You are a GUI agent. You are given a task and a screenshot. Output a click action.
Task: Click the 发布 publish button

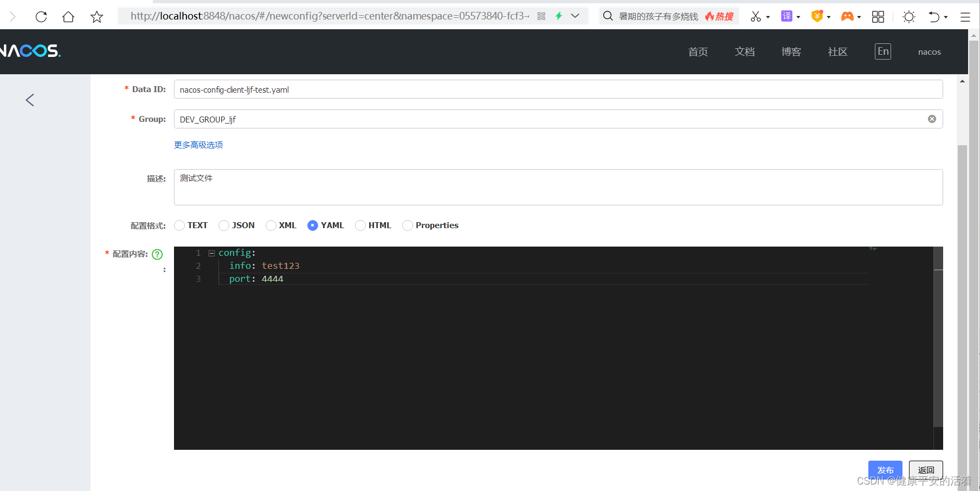pyautogui.click(x=885, y=470)
